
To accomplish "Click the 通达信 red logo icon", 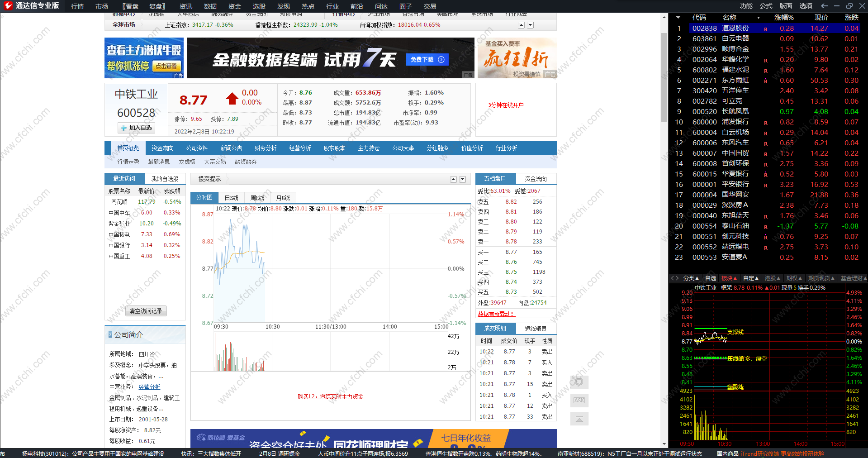I will [8, 6].
